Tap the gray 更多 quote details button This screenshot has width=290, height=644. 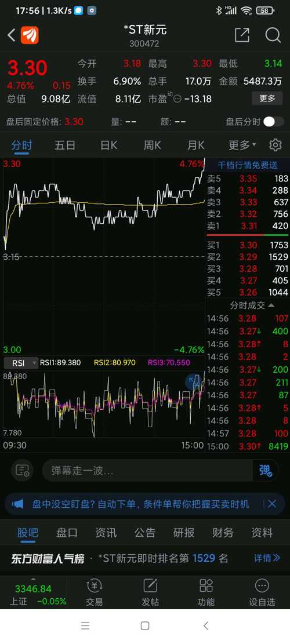[x=267, y=99]
